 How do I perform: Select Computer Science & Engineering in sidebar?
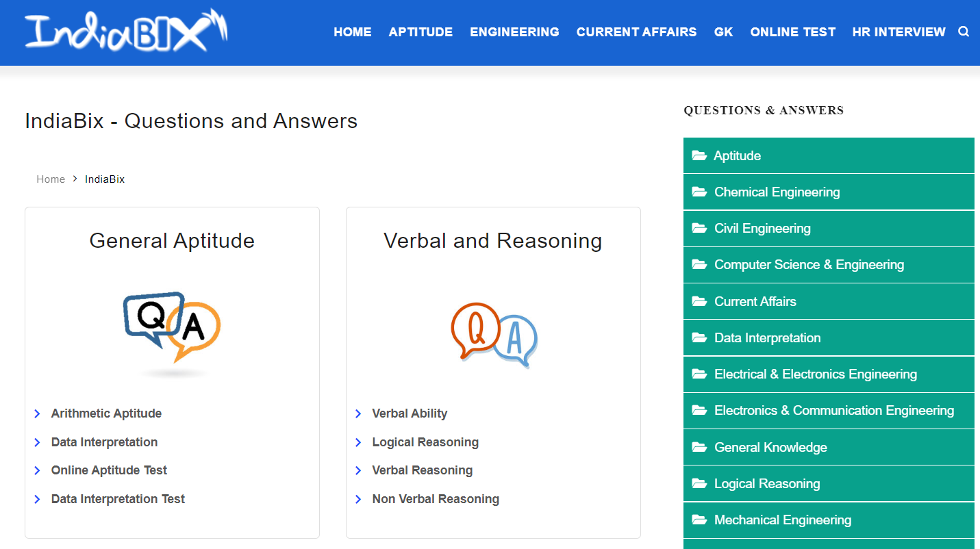click(809, 265)
